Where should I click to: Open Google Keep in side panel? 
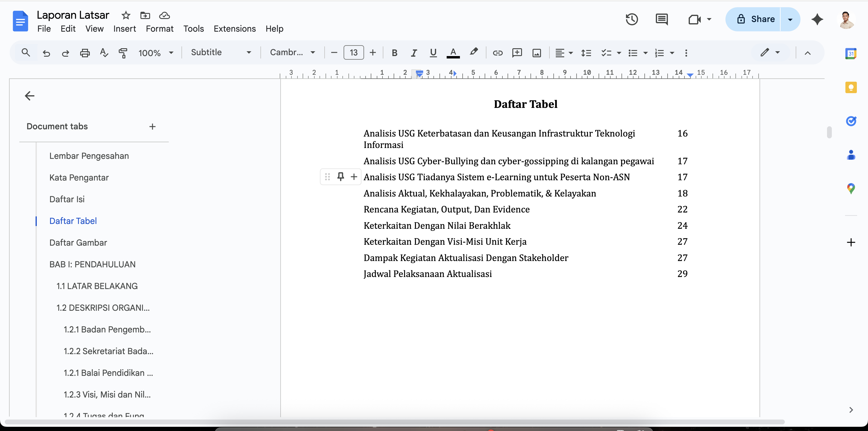851,87
